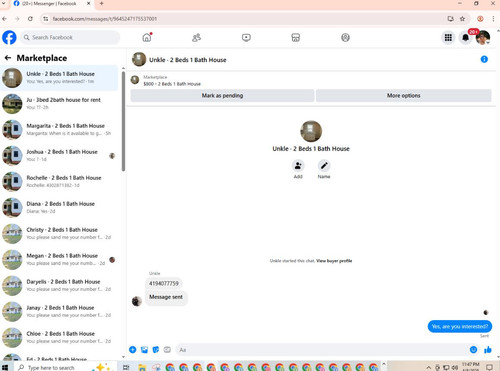The height and width of the screenshot is (371, 500).
Task: Open the Facebook menu grid icon
Action: coord(448,37)
